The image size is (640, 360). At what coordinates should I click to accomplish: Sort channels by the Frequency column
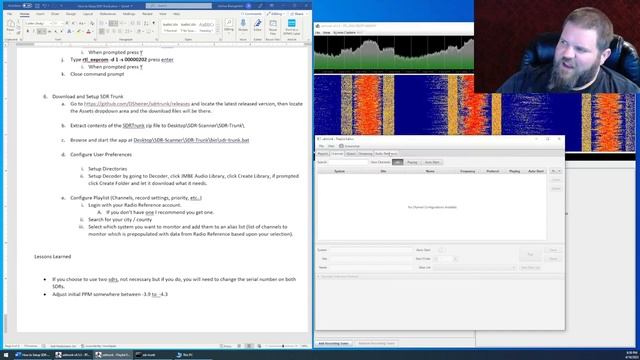tap(467, 171)
